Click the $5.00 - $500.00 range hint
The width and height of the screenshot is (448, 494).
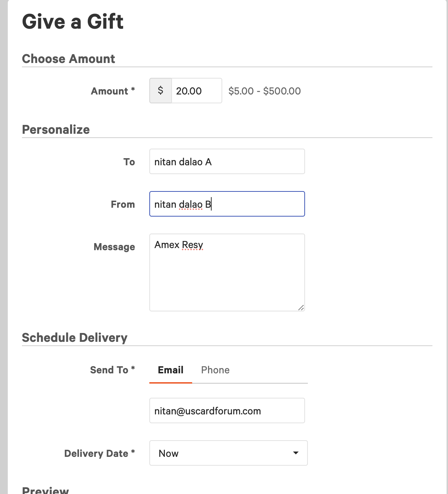point(265,91)
